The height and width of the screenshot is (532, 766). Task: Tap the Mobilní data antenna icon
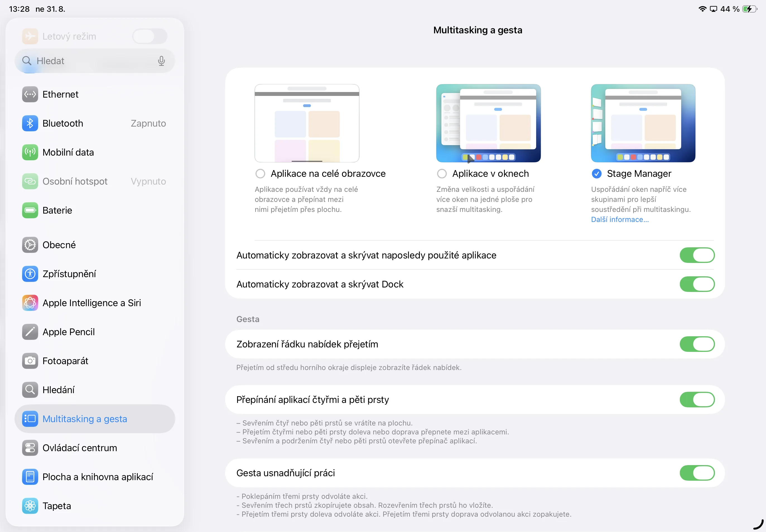tap(30, 152)
